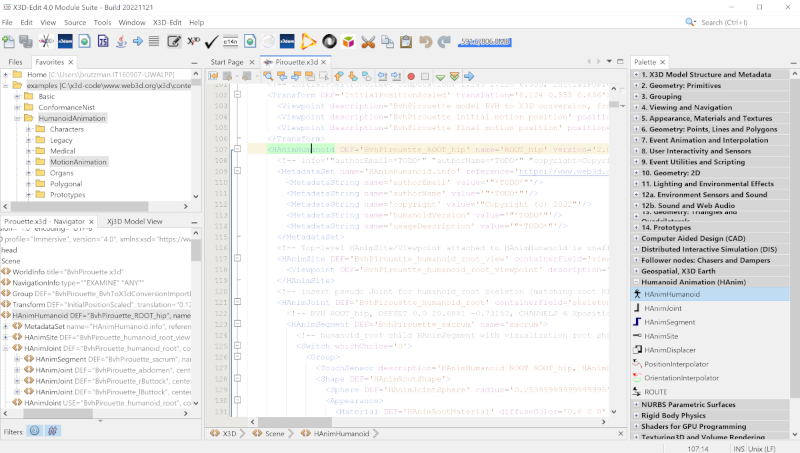Click the red record macro button
Viewport: 800px width, 453px height.
click(x=411, y=76)
